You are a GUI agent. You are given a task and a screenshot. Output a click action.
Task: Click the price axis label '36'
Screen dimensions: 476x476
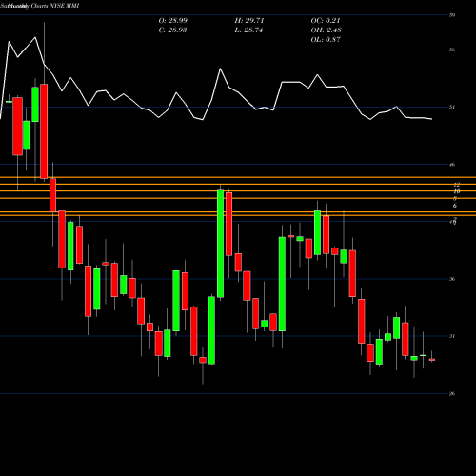click(452, 279)
